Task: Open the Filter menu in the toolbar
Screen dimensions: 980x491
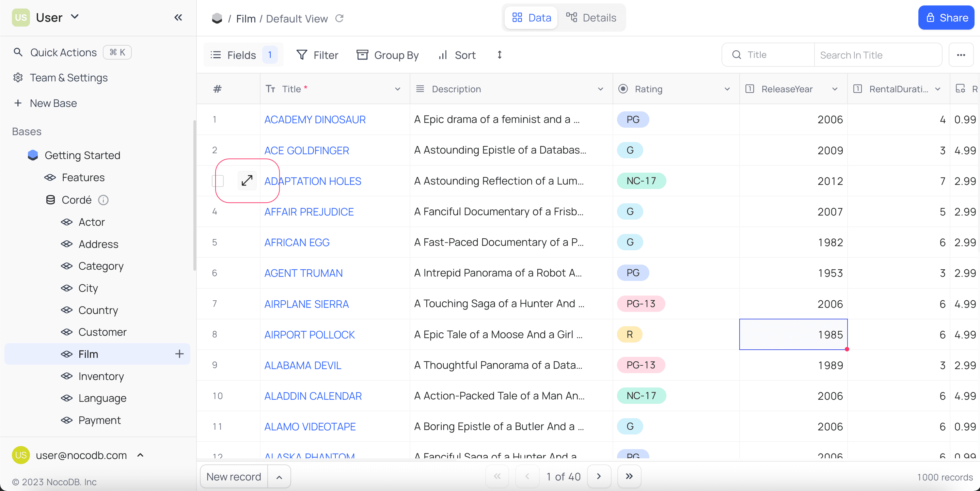Action: pos(317,55)
